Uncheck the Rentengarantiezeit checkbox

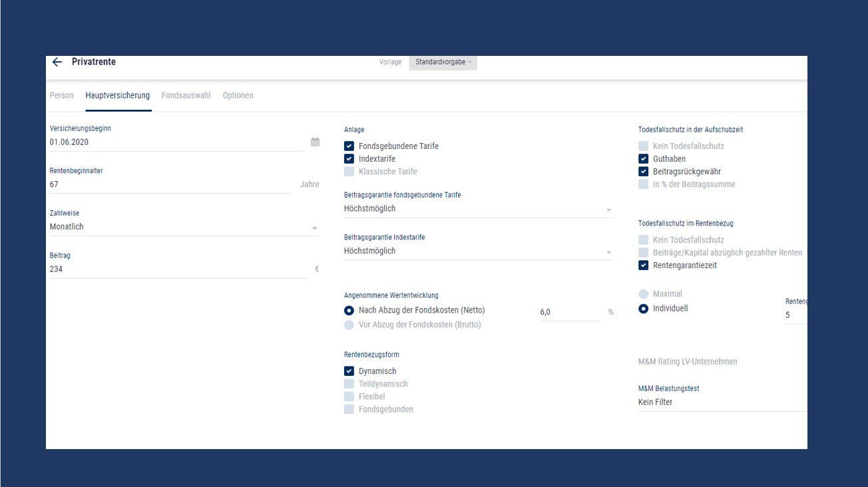click(643, 265)
